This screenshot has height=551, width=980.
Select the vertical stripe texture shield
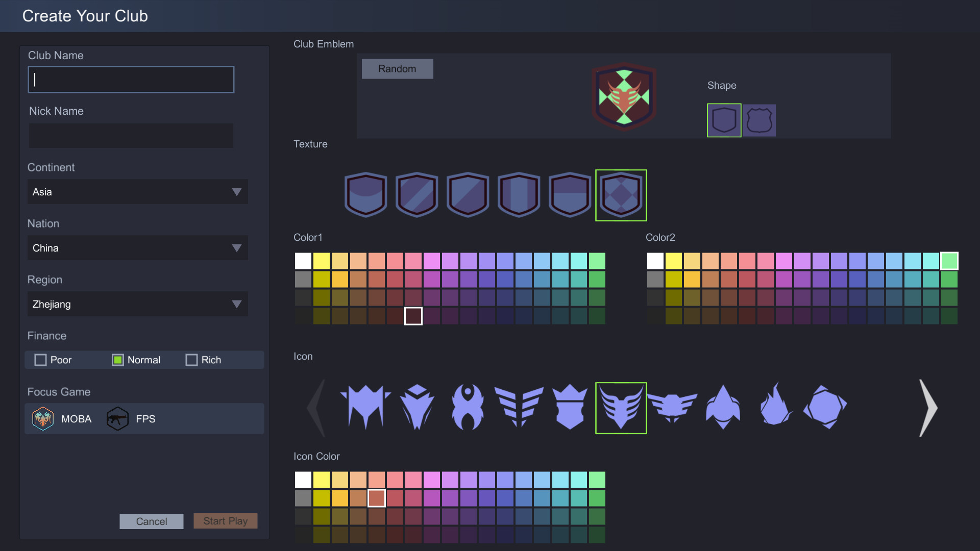coord(519,195)
